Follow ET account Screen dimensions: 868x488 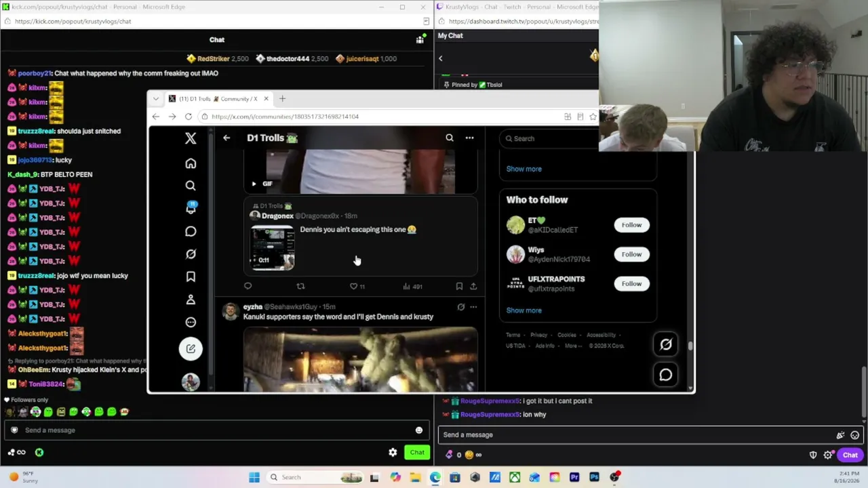pyautogui.click(x=631, y=225)
